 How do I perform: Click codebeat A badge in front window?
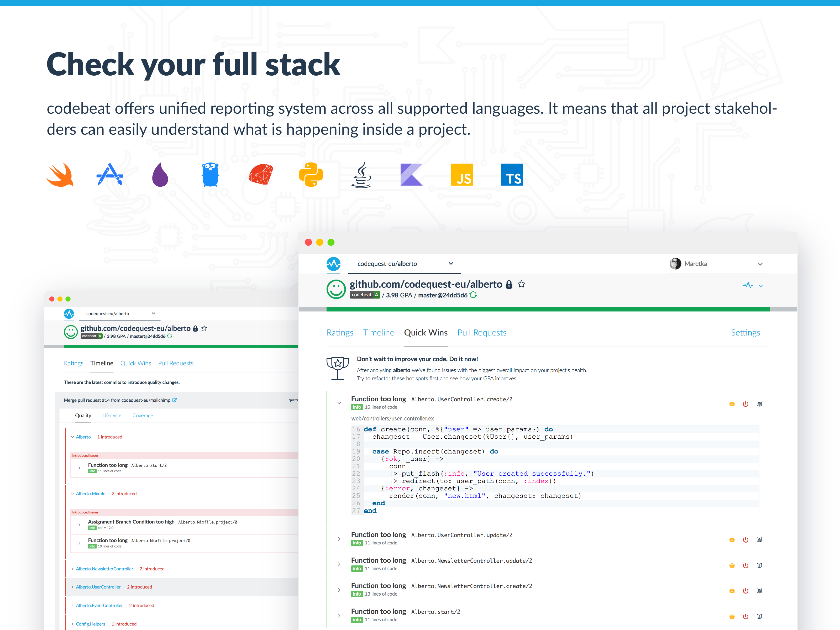pyautogui.click(x=365, y=295)
